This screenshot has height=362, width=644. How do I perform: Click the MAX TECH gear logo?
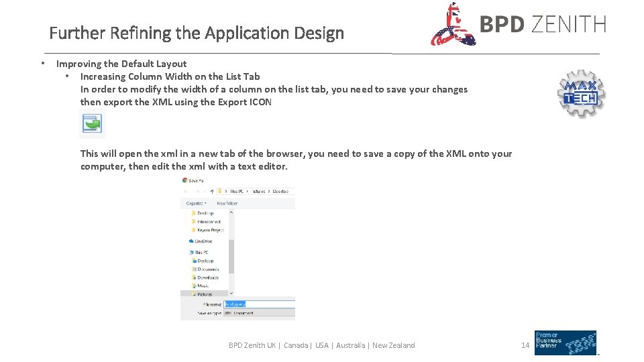pyautogui.click(x=581, y=94)
